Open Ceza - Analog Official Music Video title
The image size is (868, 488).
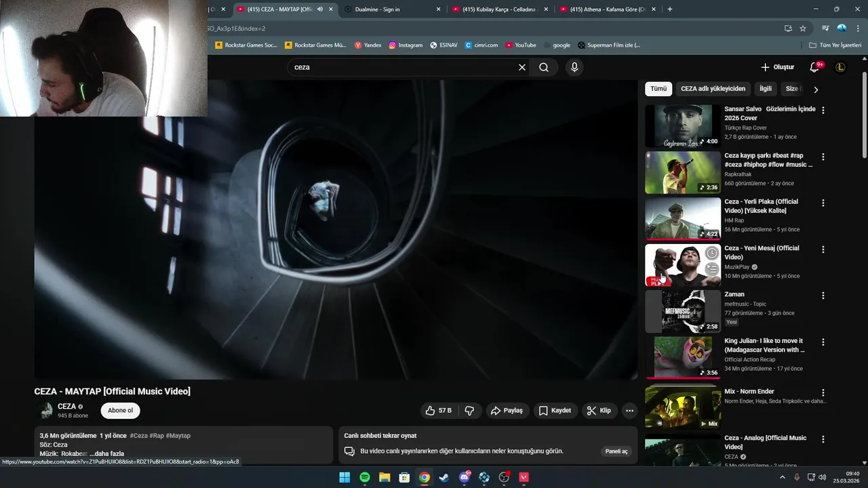pos(765,442)
